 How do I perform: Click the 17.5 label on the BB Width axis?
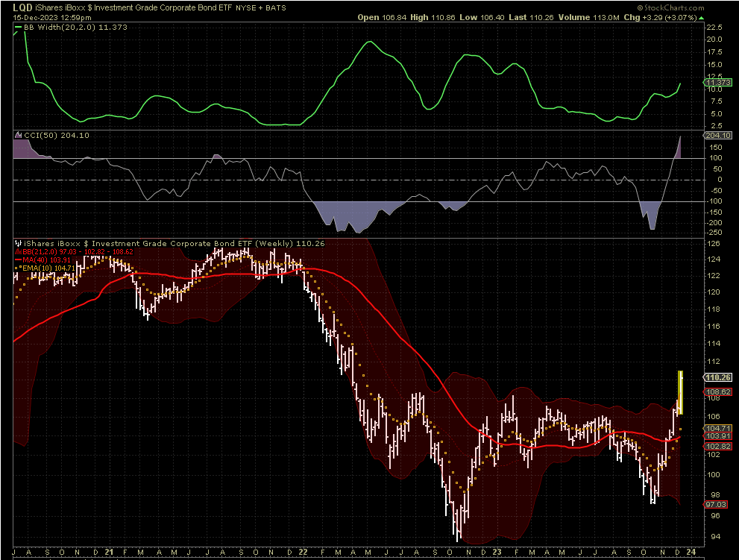tap(714, 52)
